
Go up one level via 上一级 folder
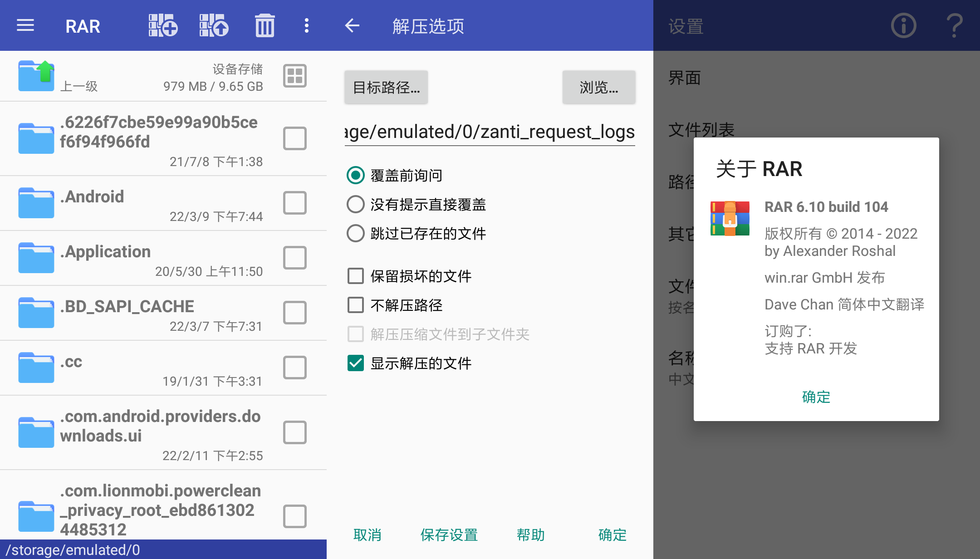(x=36, y=76)
